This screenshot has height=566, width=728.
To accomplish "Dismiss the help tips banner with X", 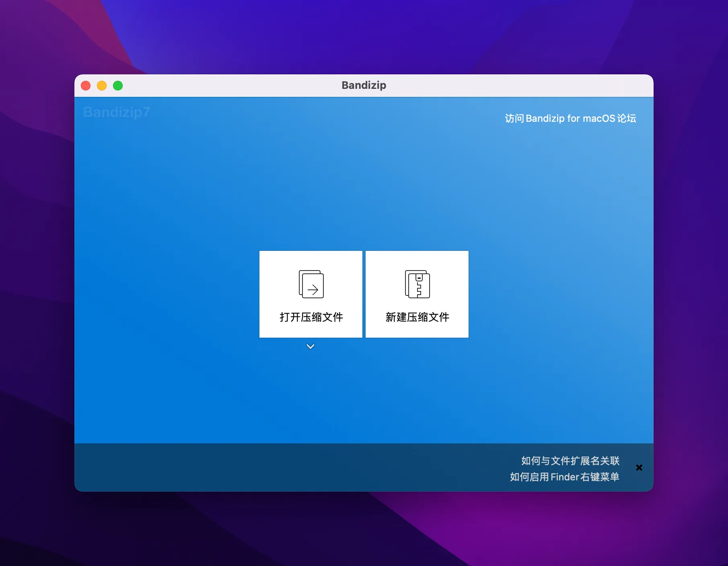I will pos(639,468).
